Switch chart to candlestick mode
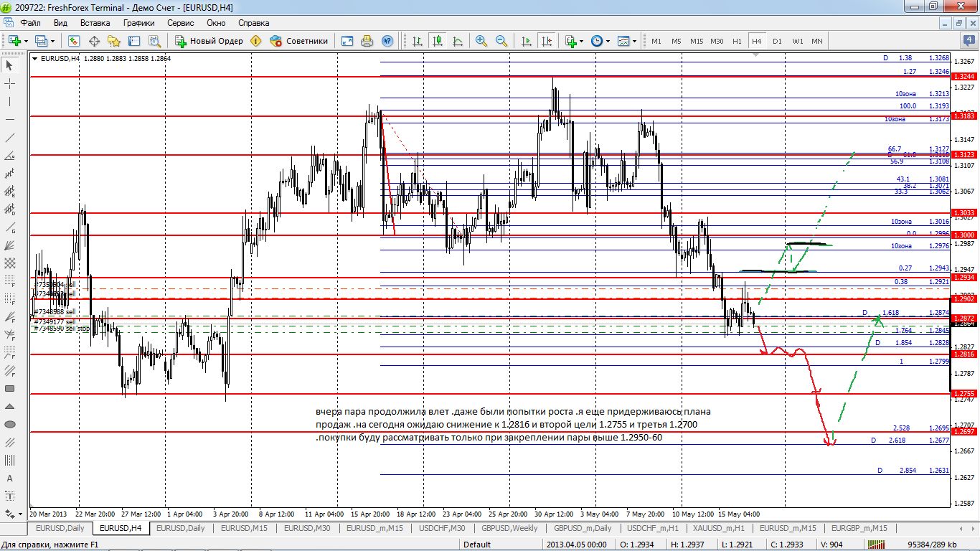Viewport: 980px width, 551px height. (436, 41)
